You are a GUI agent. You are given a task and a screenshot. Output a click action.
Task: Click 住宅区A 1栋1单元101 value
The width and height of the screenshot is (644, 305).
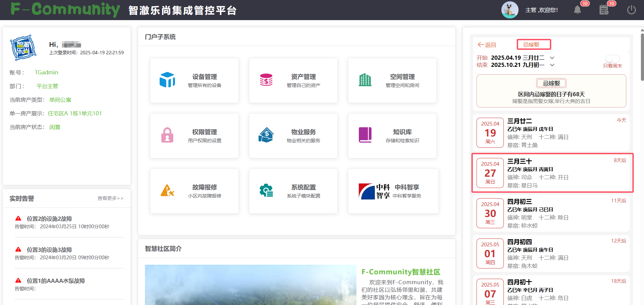(x=75, y=113)
